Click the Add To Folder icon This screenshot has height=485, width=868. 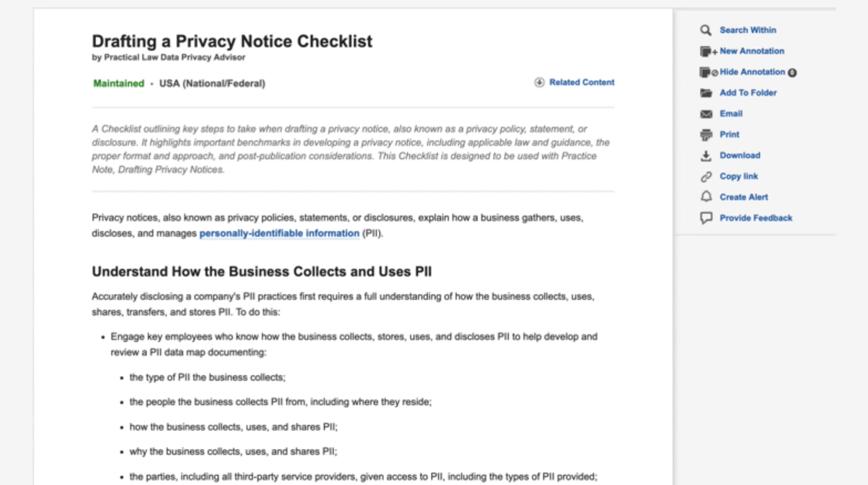[706, 93]
